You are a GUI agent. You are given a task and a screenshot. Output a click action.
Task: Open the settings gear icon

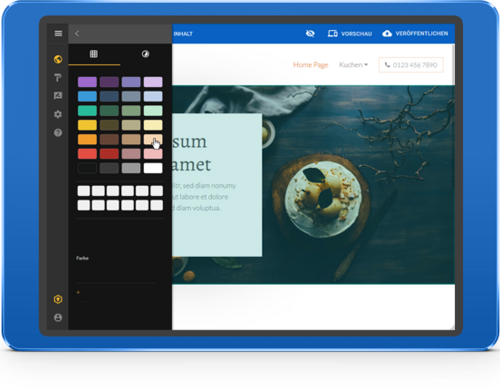58,114
